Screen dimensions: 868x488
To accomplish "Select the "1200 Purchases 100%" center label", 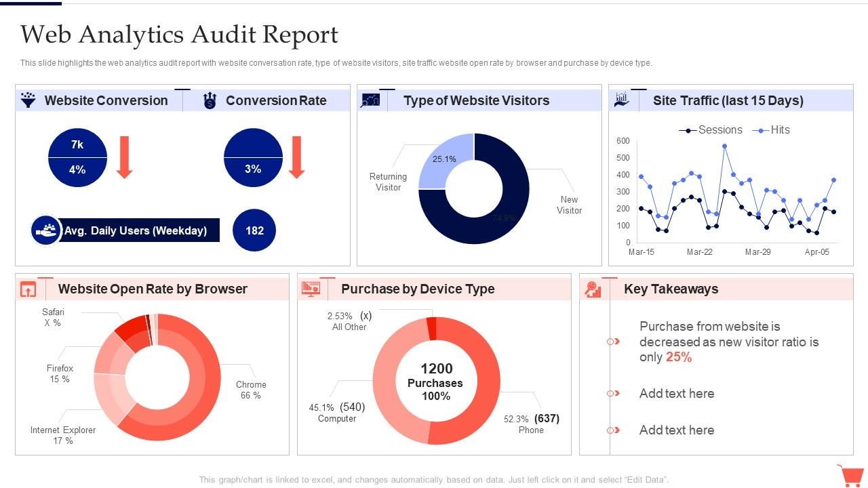I will coord(436,382).
